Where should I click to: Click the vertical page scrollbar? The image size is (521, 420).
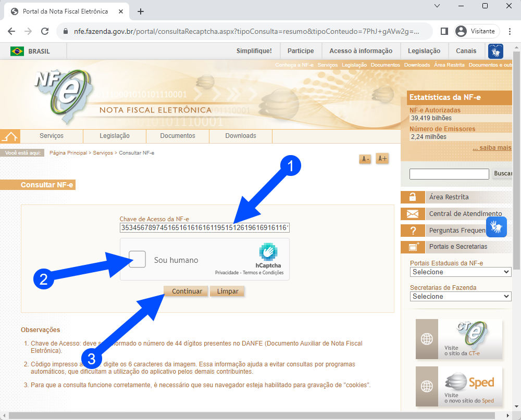pos(517,161)
